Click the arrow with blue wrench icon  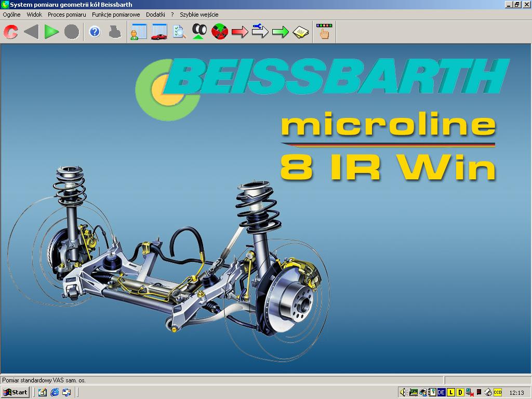click(260, 32)
